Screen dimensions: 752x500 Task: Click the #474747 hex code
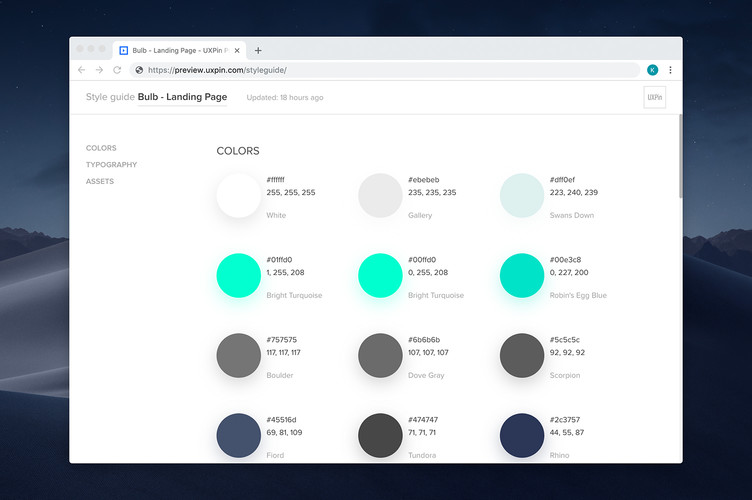[x=423, y=420]
